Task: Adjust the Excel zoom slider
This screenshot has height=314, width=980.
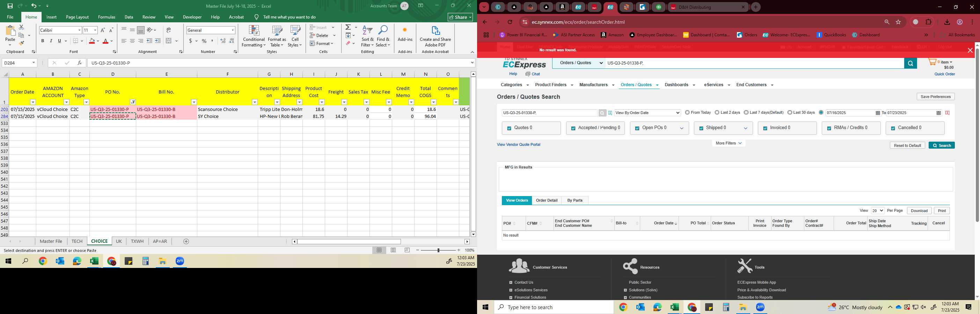Action: [438, 250]
